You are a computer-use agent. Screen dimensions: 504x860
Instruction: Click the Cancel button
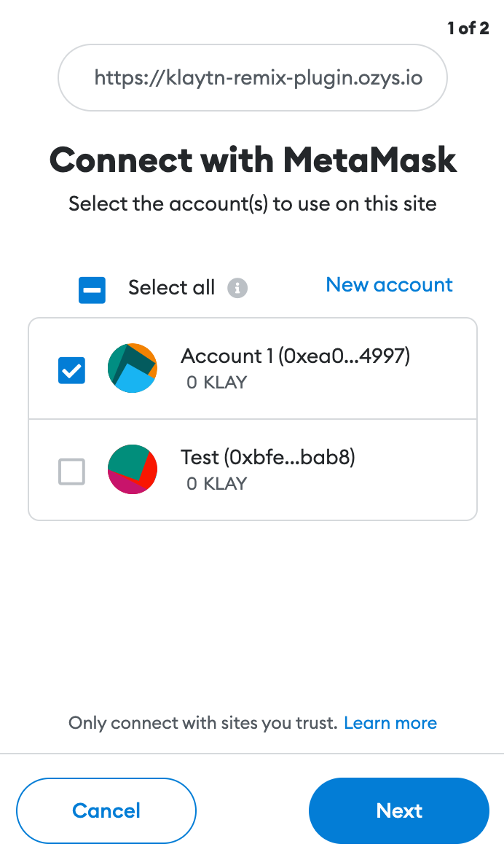click(x=106, y=810)
